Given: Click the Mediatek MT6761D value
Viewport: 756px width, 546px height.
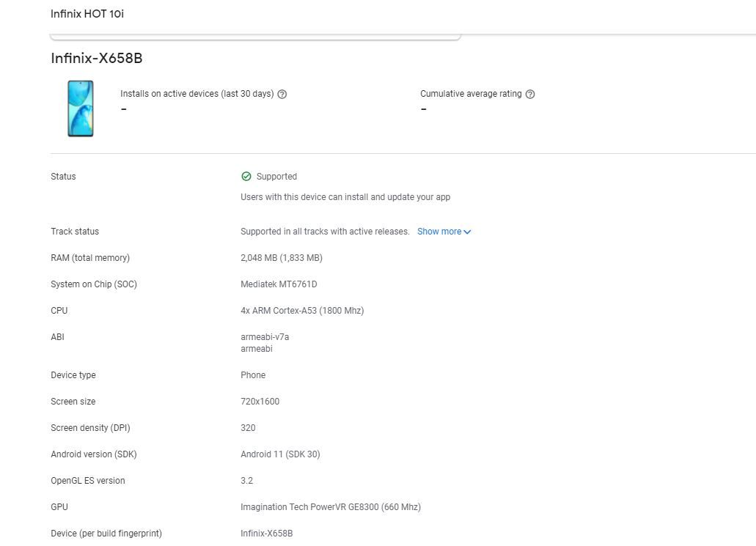Looking at the screenshot, I should (x=279, y=284).
